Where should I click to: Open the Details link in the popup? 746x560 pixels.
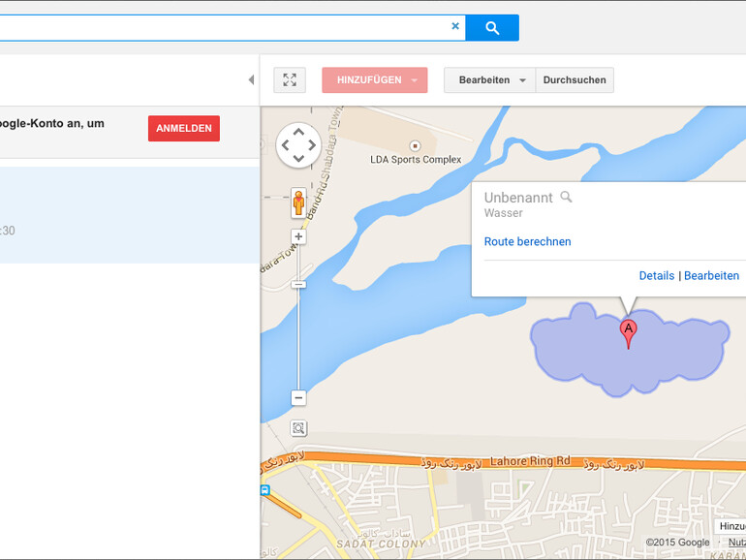657,276
